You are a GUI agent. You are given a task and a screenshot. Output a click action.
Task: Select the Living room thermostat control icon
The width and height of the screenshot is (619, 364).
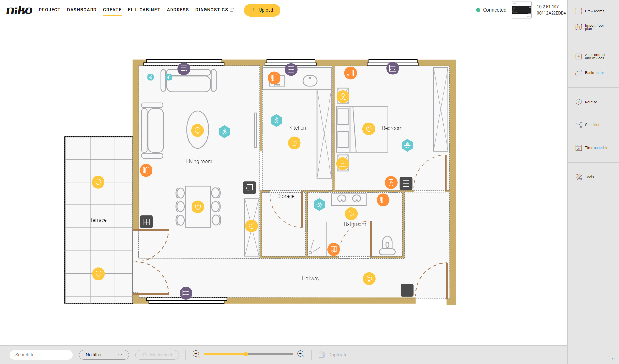250,187
